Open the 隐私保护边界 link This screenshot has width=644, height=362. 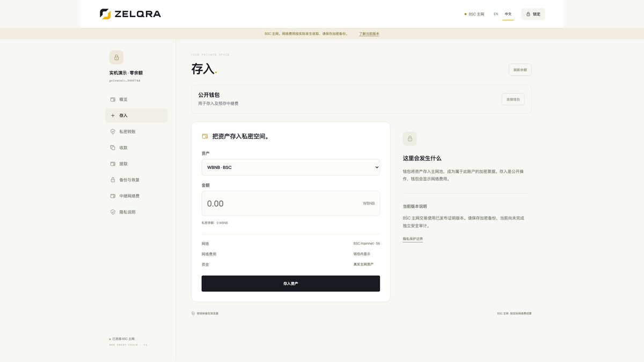coord(413,239)
